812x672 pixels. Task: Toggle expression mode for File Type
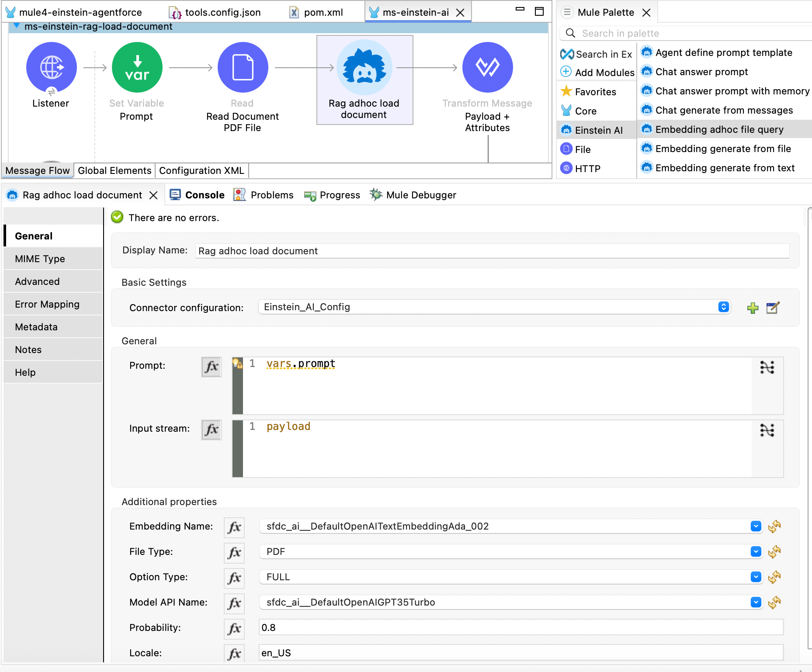pyautogui.click(x=234, y=553)
